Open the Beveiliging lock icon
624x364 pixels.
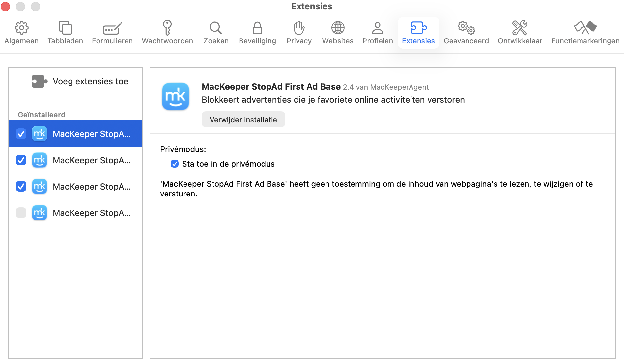[x=257, y=28]
